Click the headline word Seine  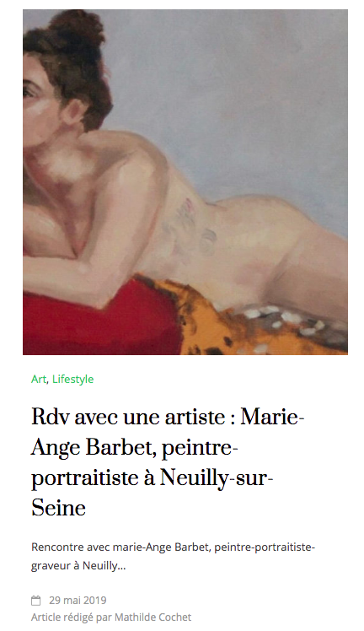(x=59, y=508)
